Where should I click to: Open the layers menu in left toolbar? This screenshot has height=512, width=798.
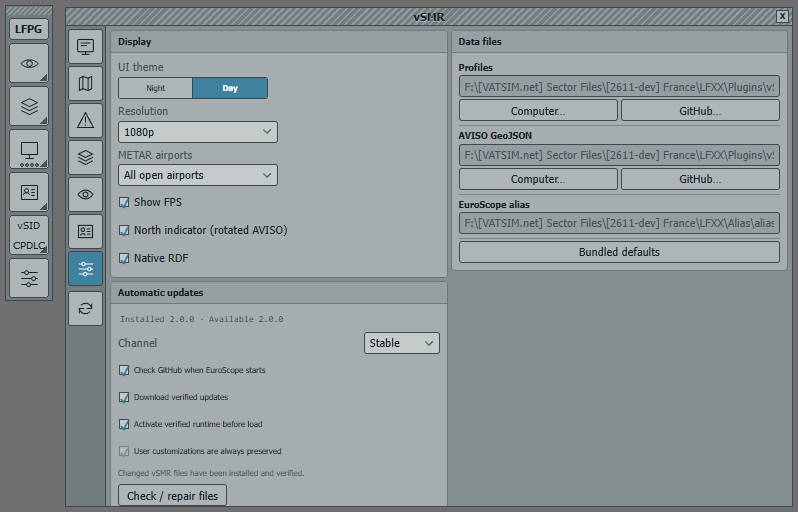pyautogui.click(x=29, y=106)
